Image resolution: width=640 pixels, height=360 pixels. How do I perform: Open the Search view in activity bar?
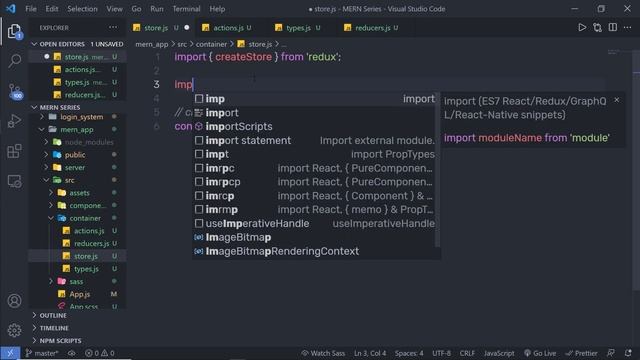tap(14, 61)
